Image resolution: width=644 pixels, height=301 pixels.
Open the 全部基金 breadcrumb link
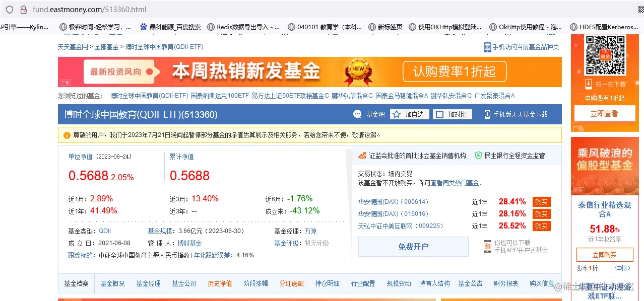coord(107,47)
